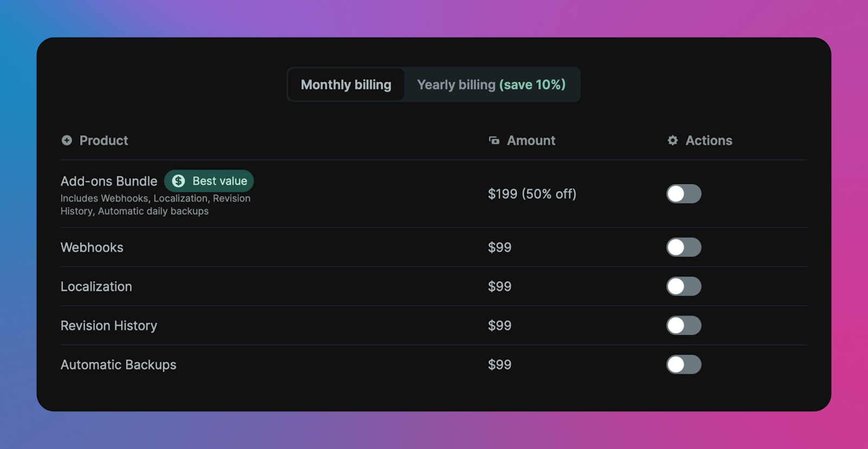Viewport: 868px width, 449px height.
Task: Click the Product column header text
Action: pos(104,141)
